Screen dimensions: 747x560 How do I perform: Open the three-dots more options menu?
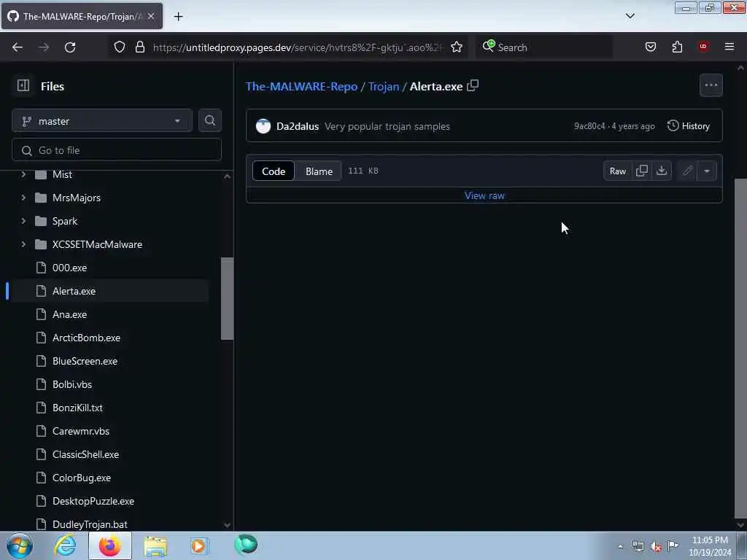click(711, 85)
